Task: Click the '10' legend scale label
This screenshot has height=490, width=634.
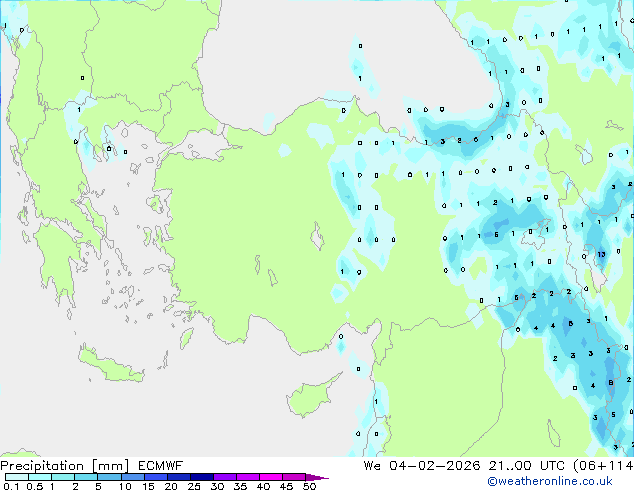Action: (x=125, y=486)
